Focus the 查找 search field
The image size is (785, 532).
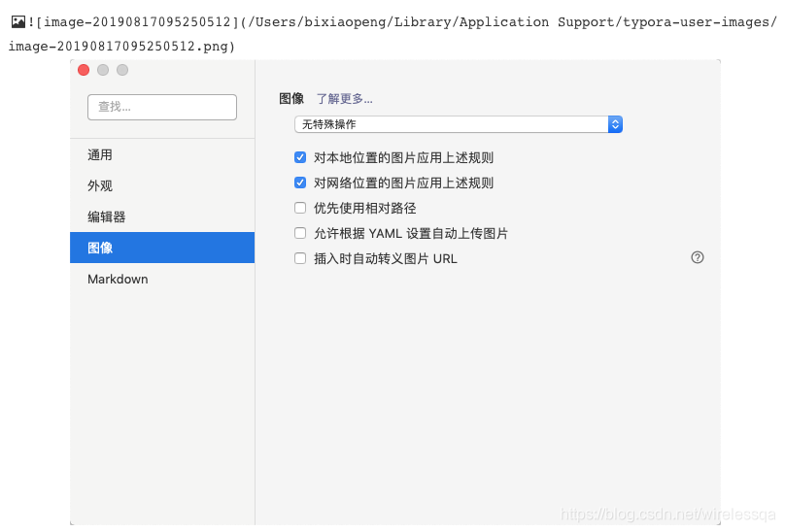pos(162,107)
